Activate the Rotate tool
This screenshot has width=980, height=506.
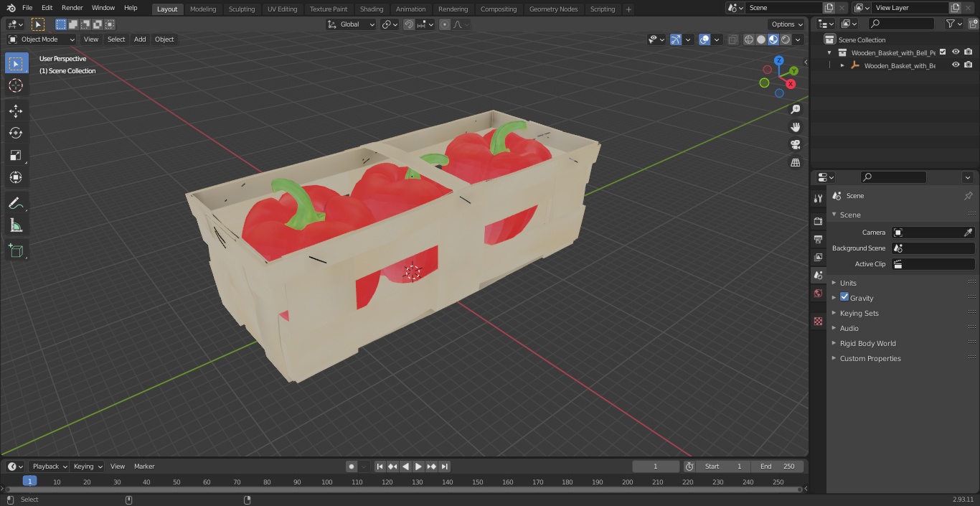click(16, 133)
